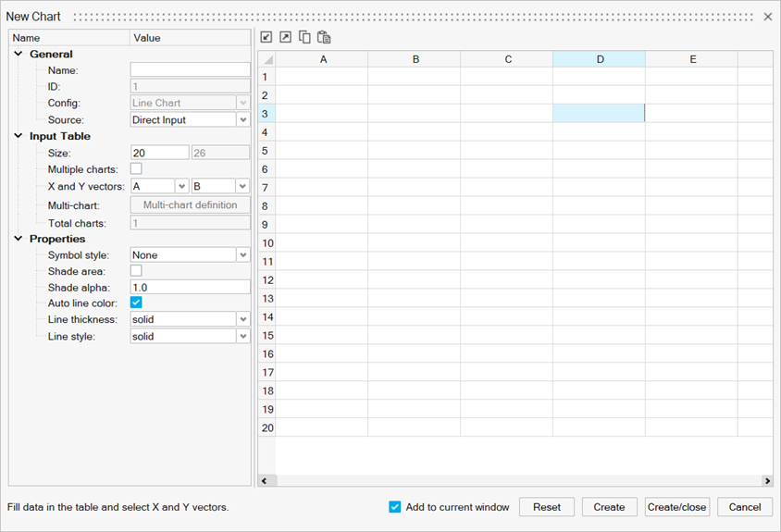Click the Multi-chart definition button

coord(191,204)
